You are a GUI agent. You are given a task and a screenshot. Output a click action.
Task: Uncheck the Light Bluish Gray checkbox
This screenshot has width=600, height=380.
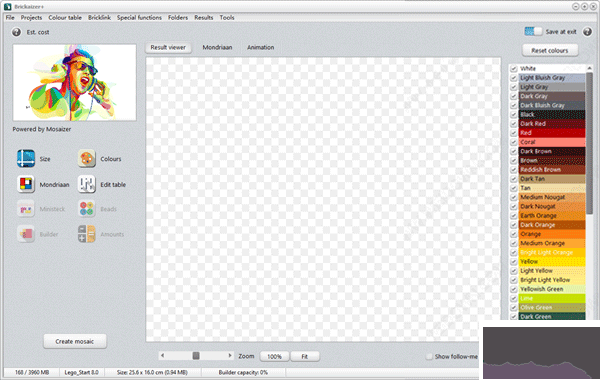(514, 78)
